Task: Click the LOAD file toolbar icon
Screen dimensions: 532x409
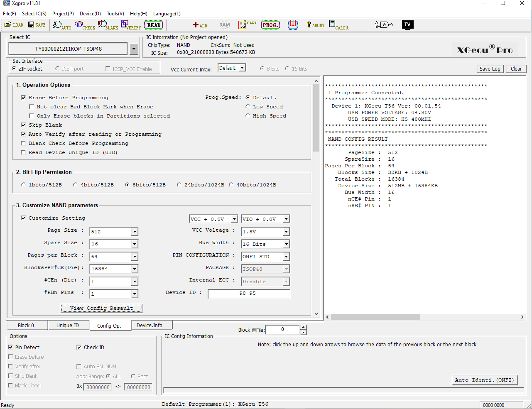Action: (14, 25)
